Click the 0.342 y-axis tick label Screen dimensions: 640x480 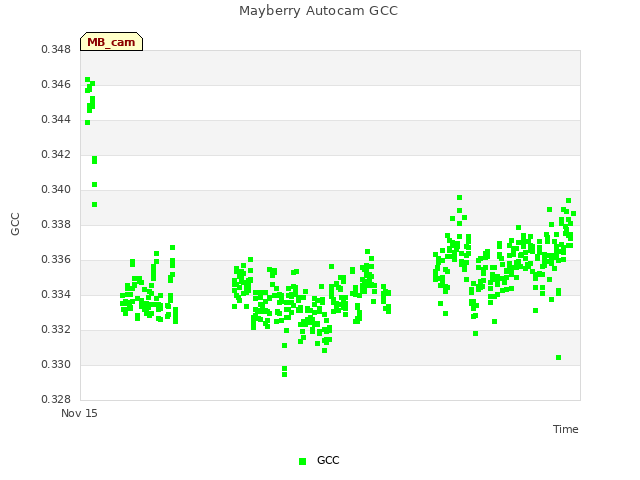(56, 155)
